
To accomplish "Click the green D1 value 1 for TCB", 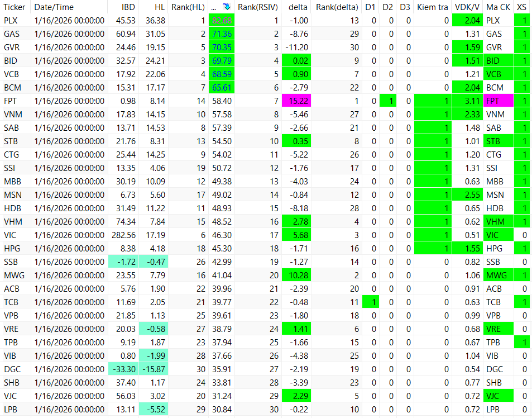I will point(371,302).
